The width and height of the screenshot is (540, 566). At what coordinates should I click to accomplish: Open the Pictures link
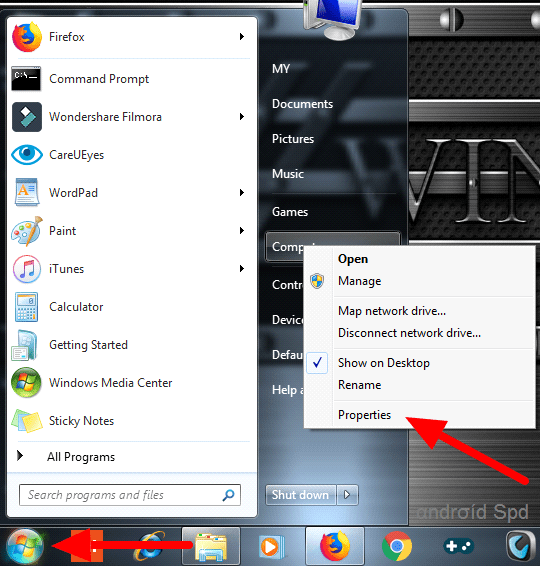click(293, 139)
